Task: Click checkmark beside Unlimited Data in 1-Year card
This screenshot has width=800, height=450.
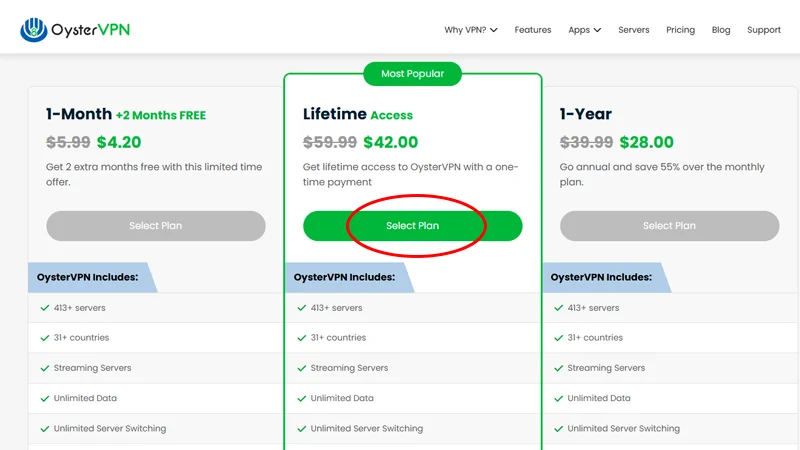Action: tap(559, 398)
